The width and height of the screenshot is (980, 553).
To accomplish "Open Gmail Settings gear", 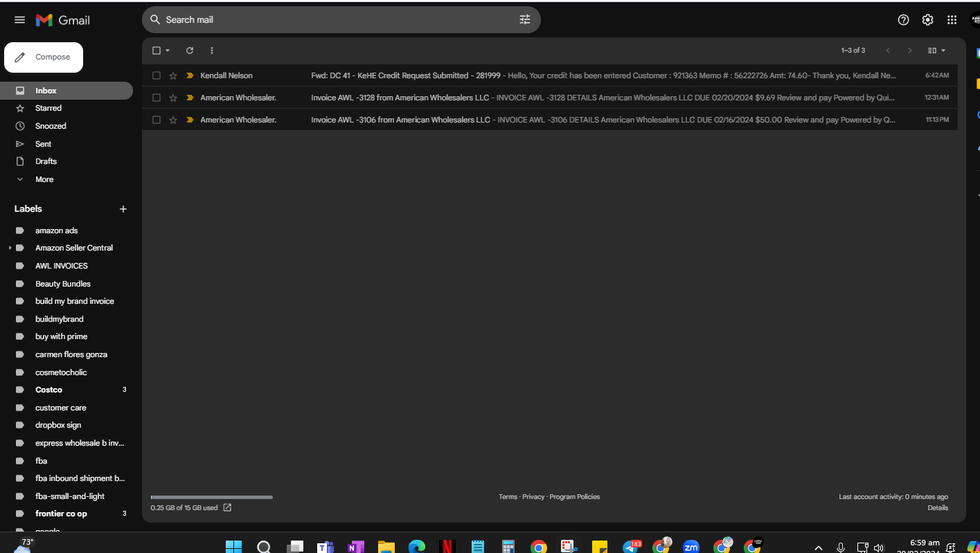I will click(927, 20).
